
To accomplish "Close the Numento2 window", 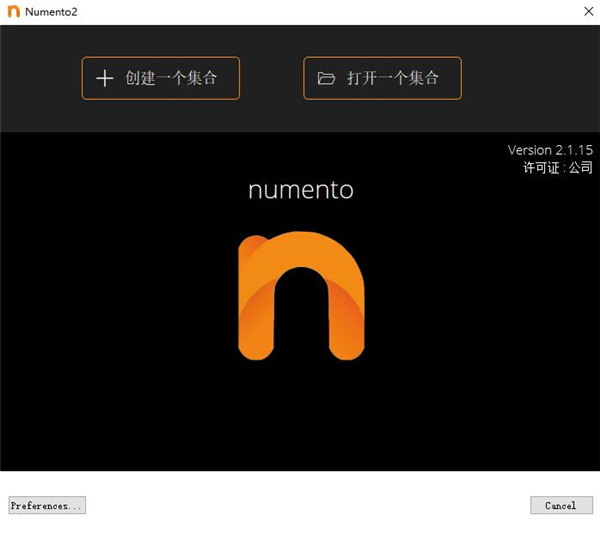I will (589, 11).
